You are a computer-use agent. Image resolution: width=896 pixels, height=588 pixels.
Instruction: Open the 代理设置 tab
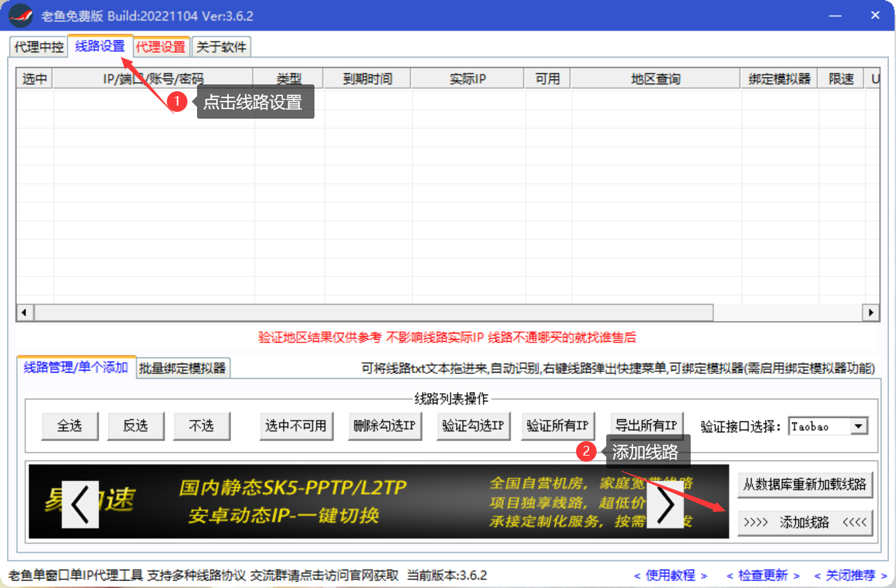(x=161, y=47)
